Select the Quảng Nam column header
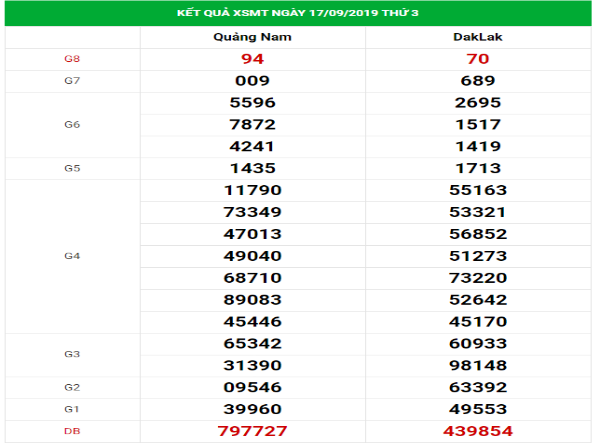The image size is (600, 445). (x=253, y=37)
